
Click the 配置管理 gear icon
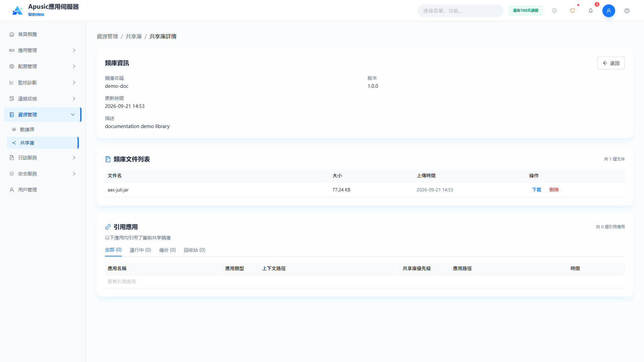coord(12,66)
